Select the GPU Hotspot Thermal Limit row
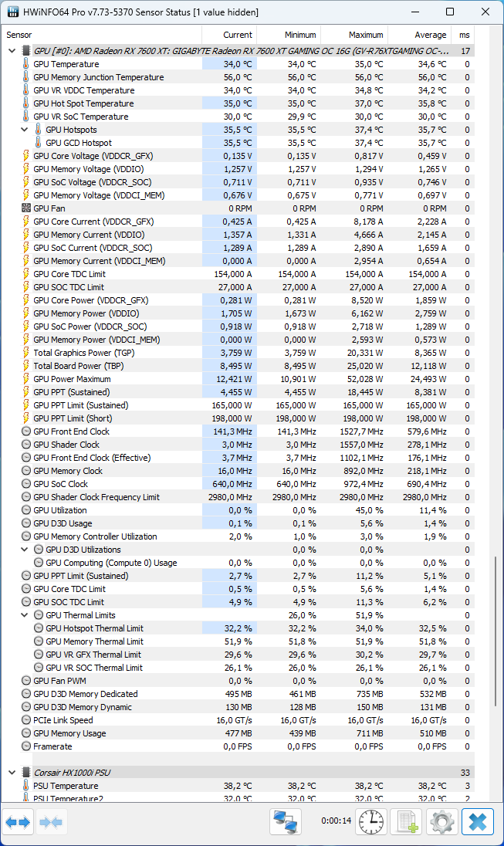This screenshot has height=846, width=504. (238, 628)
